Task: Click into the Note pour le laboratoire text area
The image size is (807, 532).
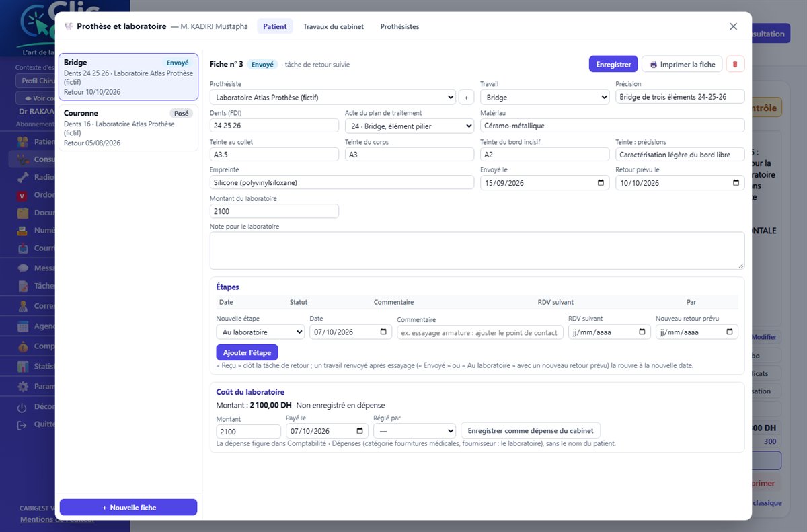Action: (477, 251)
